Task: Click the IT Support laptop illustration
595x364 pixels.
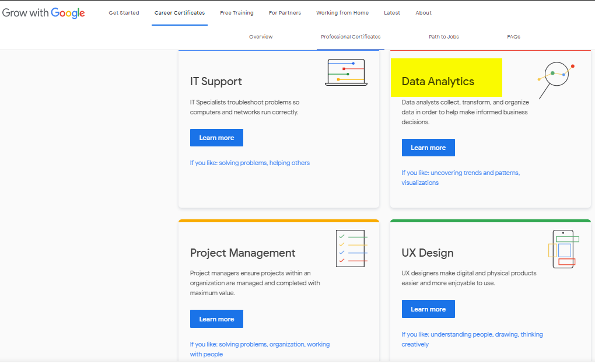Action: coord(346,72)
